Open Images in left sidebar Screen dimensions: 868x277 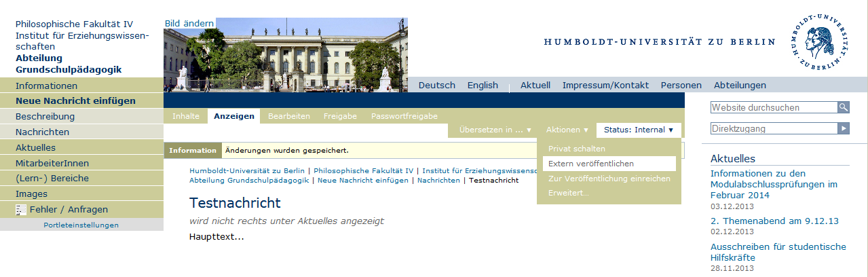point(81,193)
